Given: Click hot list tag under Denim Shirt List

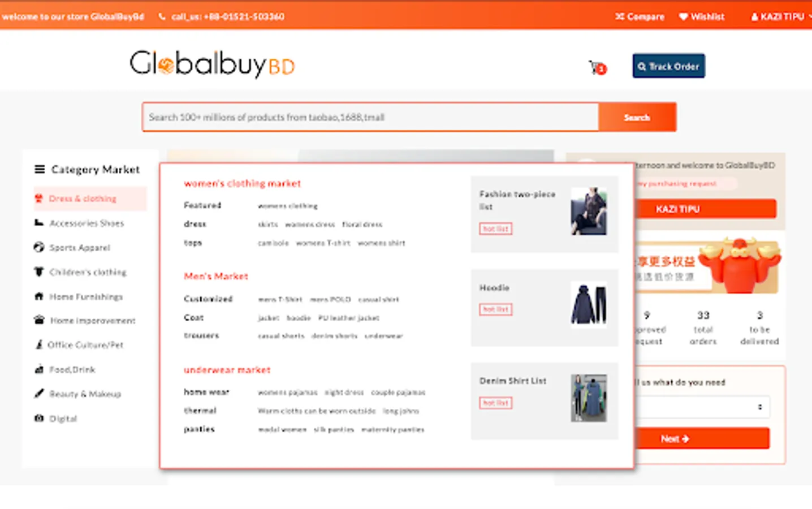Looking at the screenshot, I should click(x=495, y=403).
